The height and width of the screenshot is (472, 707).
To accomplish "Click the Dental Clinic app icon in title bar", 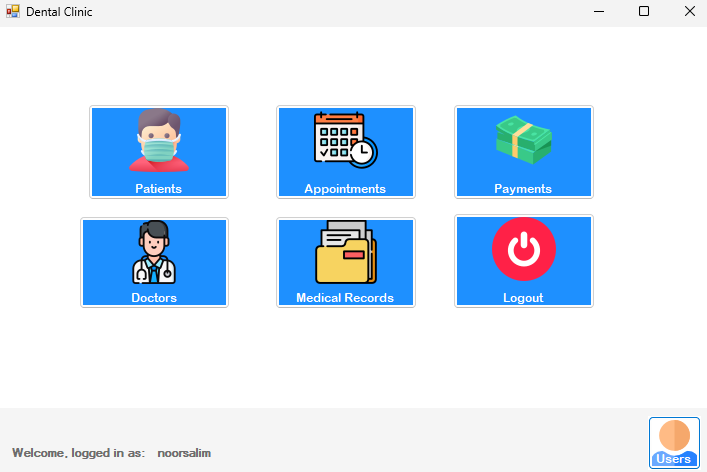I will (13, 11).
